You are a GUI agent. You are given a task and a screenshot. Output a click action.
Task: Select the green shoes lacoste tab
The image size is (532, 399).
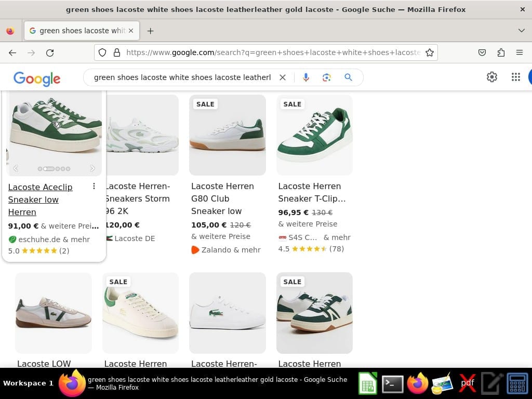(82, 31)
